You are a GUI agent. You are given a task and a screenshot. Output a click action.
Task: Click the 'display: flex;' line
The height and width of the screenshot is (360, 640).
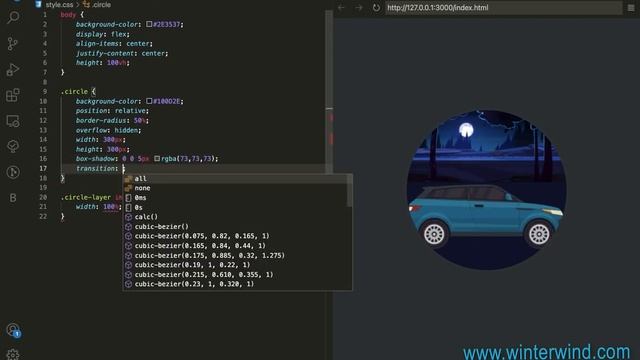pos(102,34)
